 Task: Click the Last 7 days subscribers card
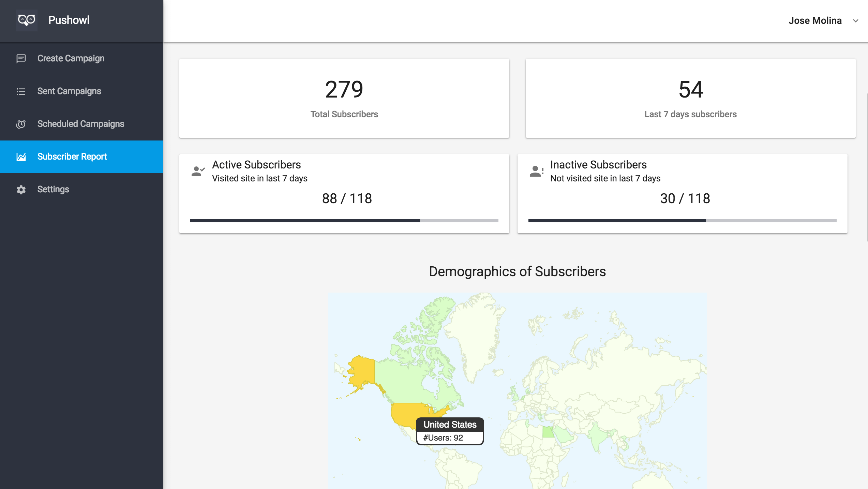690,98
